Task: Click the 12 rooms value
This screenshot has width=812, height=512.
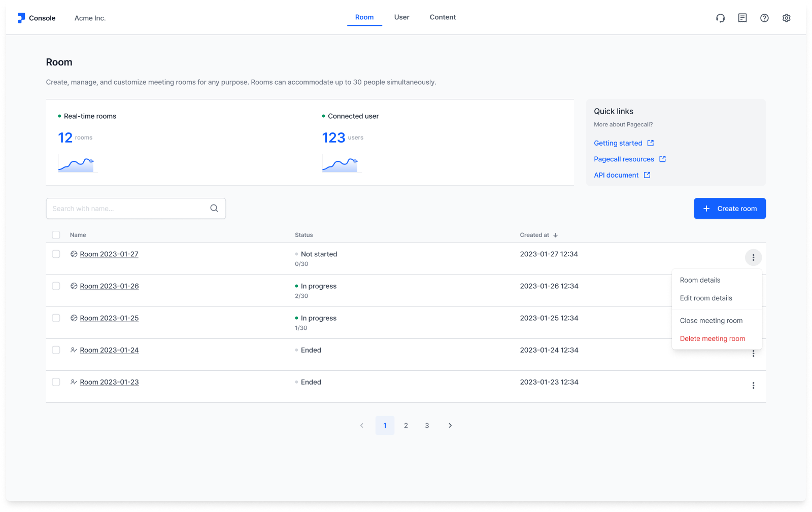Action: coord(65,138)
